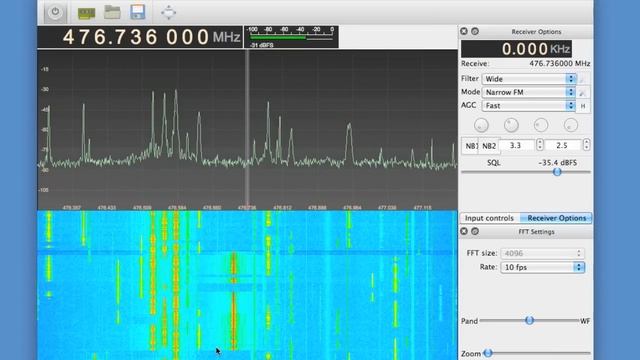The width and height of the screenshot is (640, 360).
Task: Click the fourth round dial under AGC
Action: [x=571, y=125]
